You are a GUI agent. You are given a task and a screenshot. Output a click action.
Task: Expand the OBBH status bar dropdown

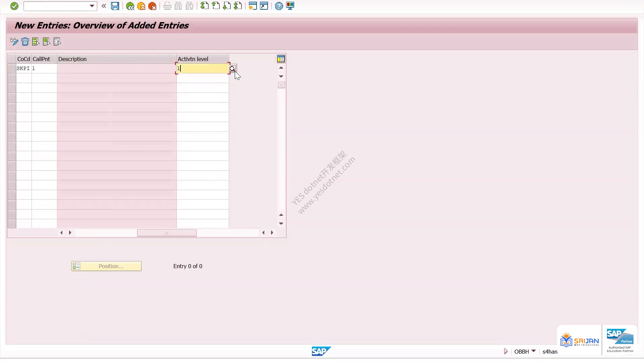coord(533,351)
